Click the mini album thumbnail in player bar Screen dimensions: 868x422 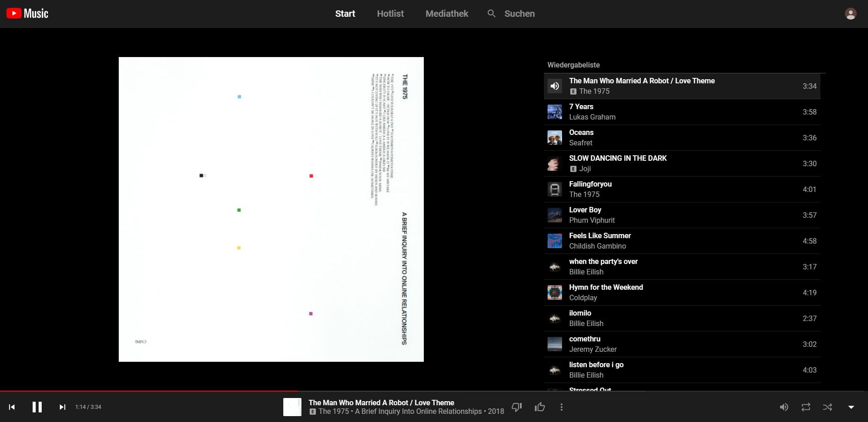292,407
